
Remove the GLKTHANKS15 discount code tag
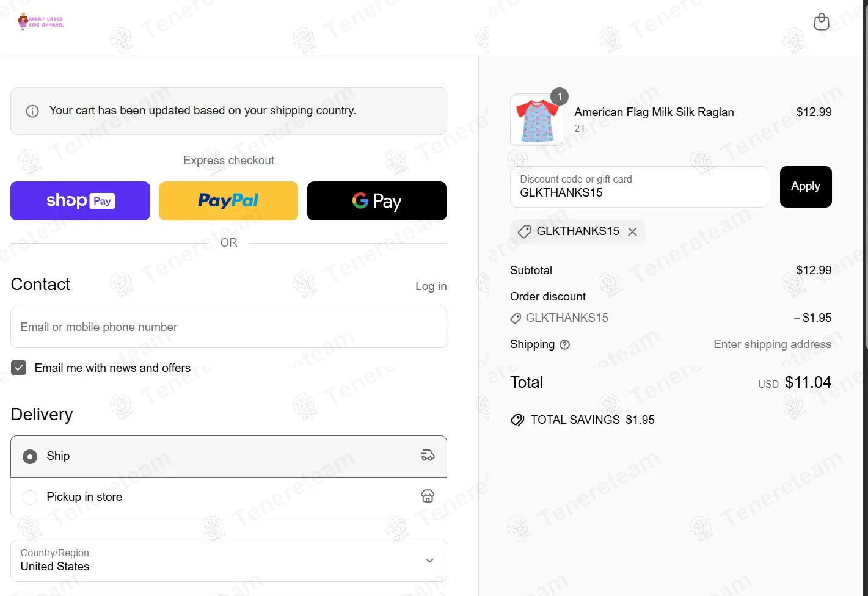[x=632, y=231]
